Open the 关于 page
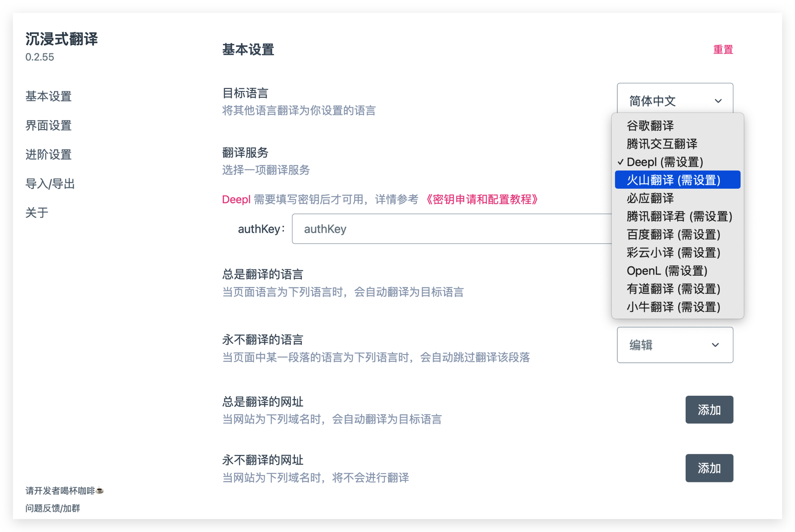Screen dimensions: 795x532 (x=37, y=213)
